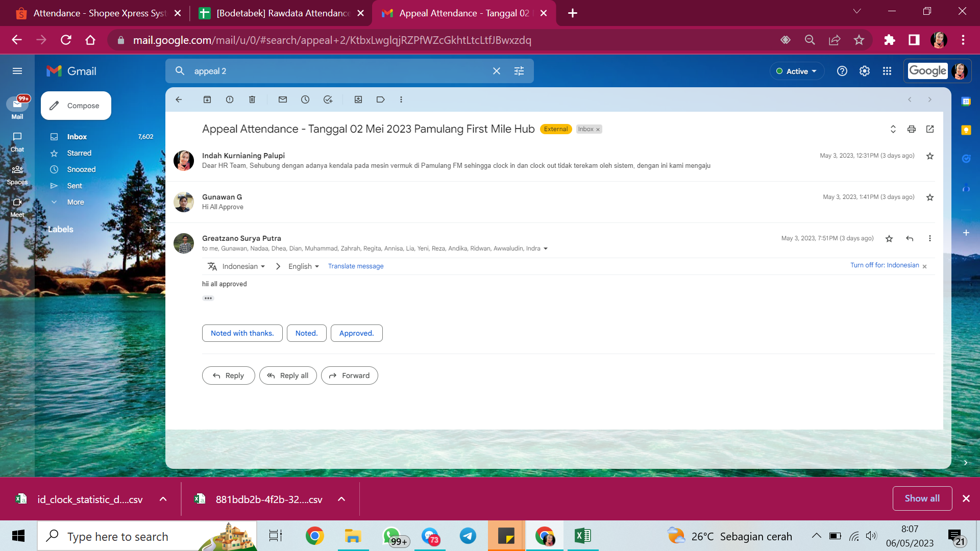
Task: Expand the Indonesian source language dropdown
Action: pyautogui.click(x=243, y=266)
